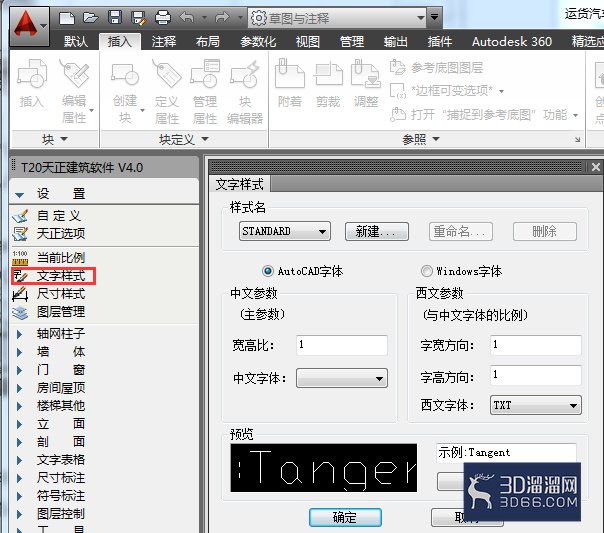This screenshot has height=533, width=604.
Task: Click the Open file folder icon
Action: 91,18
